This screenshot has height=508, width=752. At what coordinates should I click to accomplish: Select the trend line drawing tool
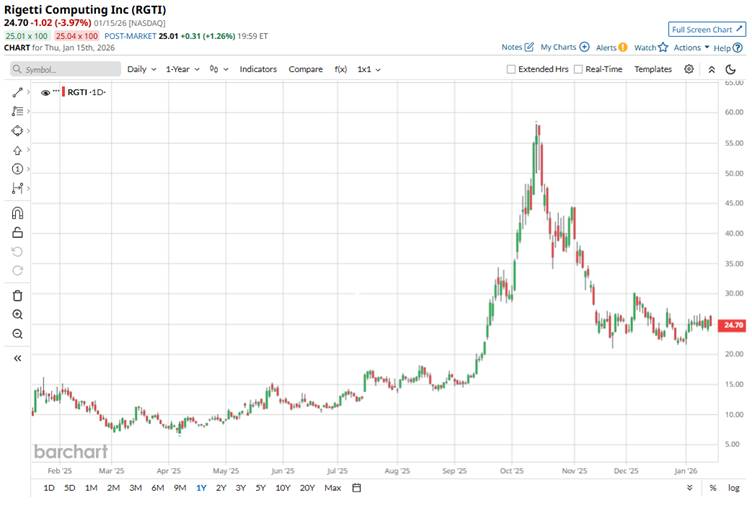pos(18,92)
